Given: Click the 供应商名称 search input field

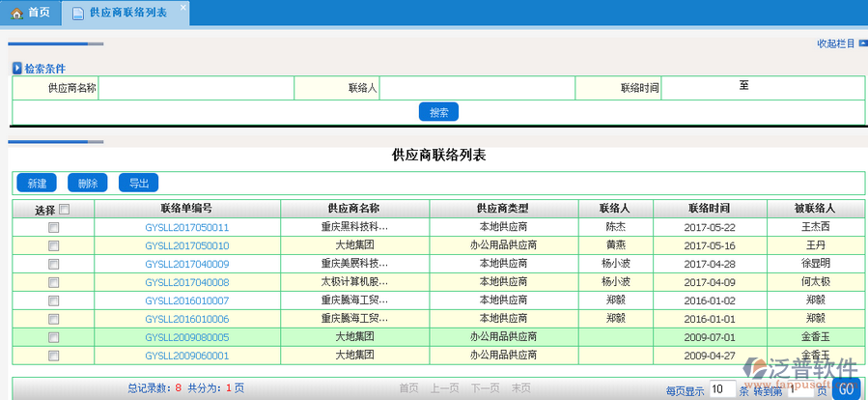Looking at the screenshot, I should point(196,88).
